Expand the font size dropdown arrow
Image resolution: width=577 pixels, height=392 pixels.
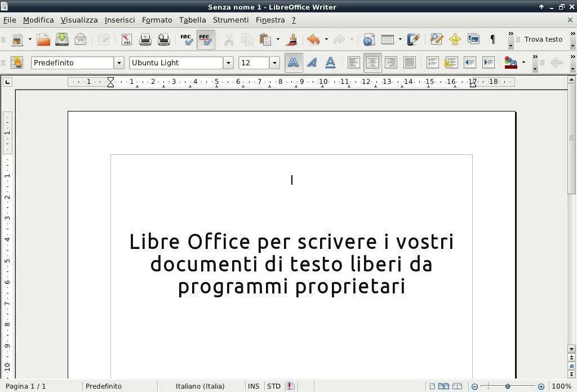tap(274, 63)
